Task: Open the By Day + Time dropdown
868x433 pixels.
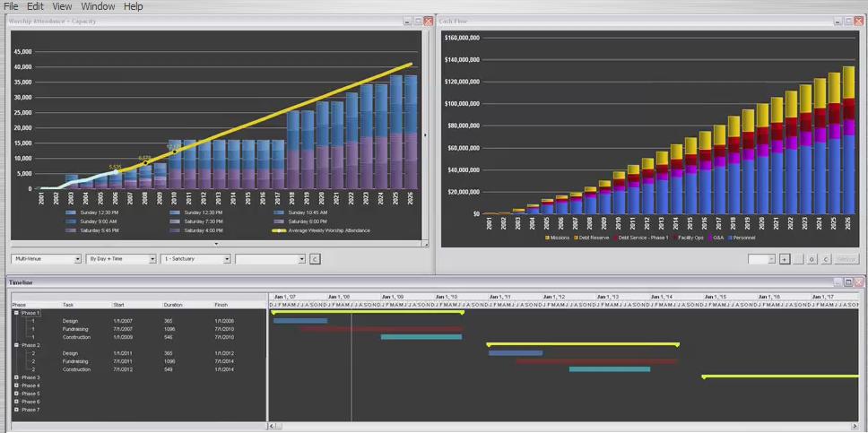Action: (x=121, y=259)
